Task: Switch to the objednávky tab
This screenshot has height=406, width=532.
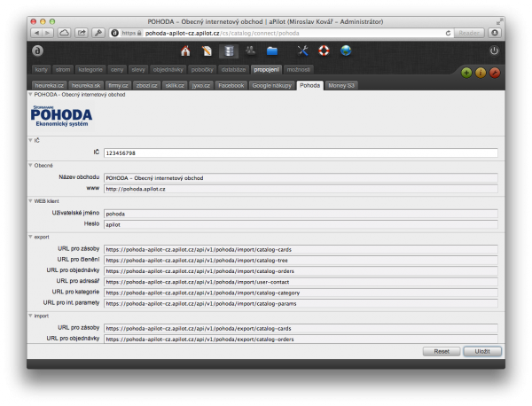Action: [168, 69]
